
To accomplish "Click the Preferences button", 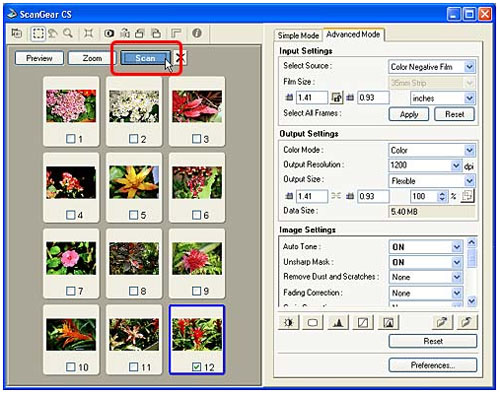I will coord(433,365).
